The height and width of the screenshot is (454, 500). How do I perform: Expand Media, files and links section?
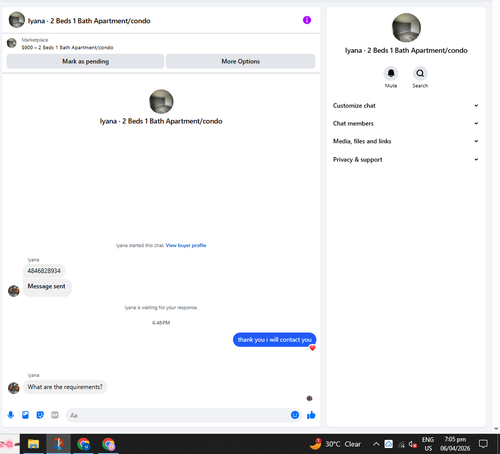pos(406,141)
